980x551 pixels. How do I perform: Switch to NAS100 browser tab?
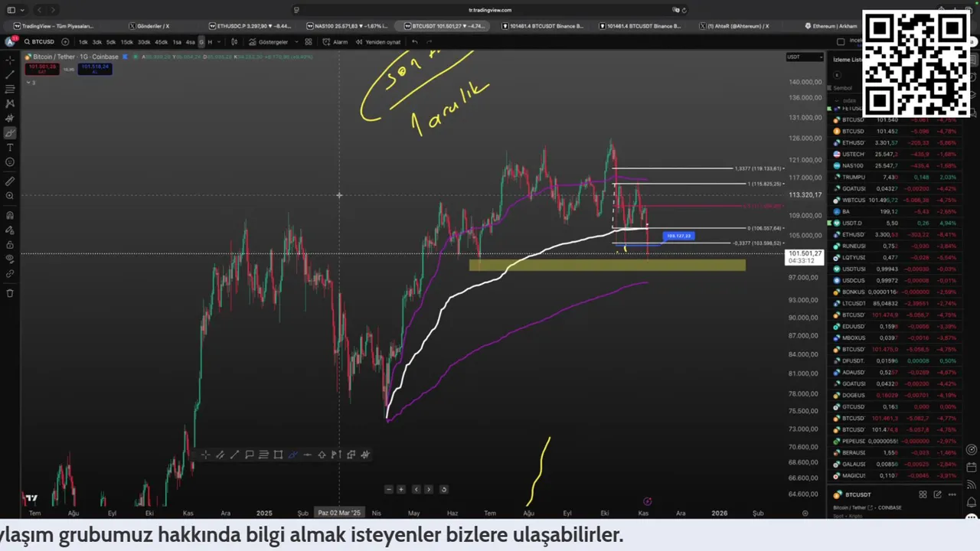click(x=348, y=26)
